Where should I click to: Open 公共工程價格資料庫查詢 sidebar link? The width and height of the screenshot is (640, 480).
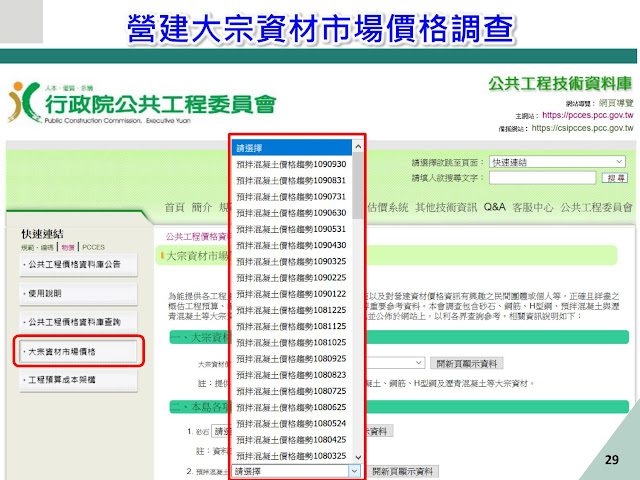tap(78, 322)
